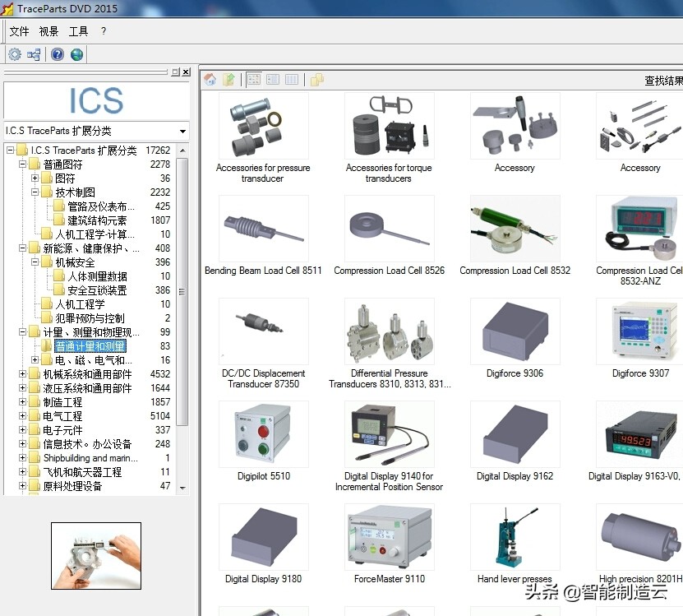The height and width of the screenshot is (616, 683).
Task: Click the go up one level folder icon
Action: point(228,79)
